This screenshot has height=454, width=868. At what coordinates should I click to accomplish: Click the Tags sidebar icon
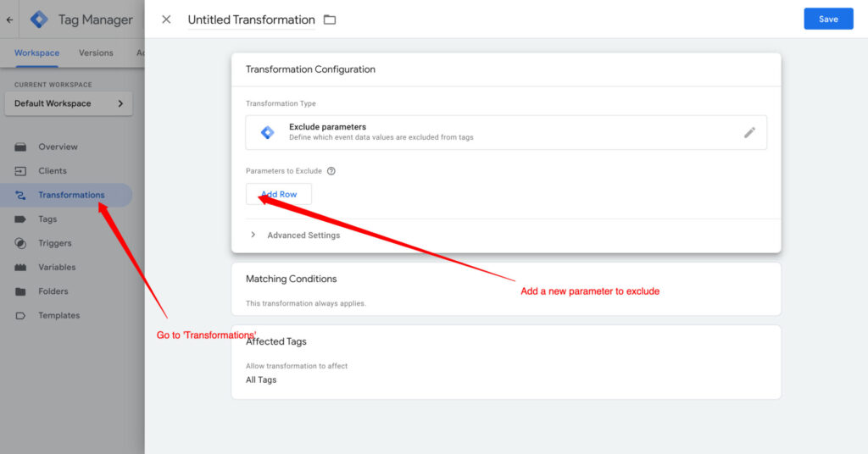pyautogui.click(x=20, y=219)
